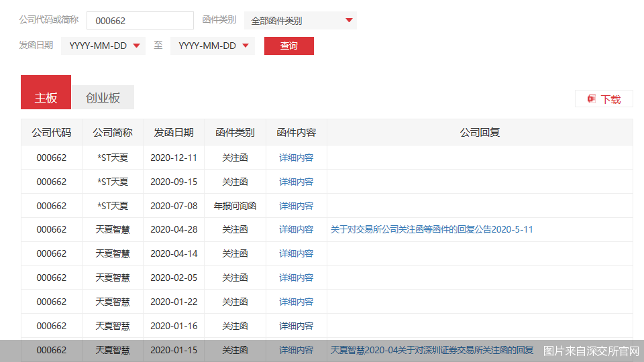This screenshot has width=644, height=362.
Task: Click the 公司代码 column header
Action: pos(52,133)
